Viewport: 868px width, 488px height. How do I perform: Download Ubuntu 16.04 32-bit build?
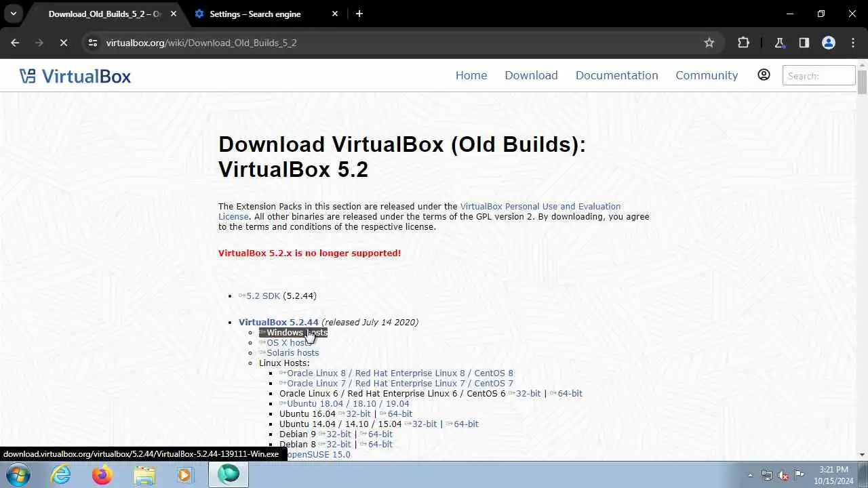[355, 413]
